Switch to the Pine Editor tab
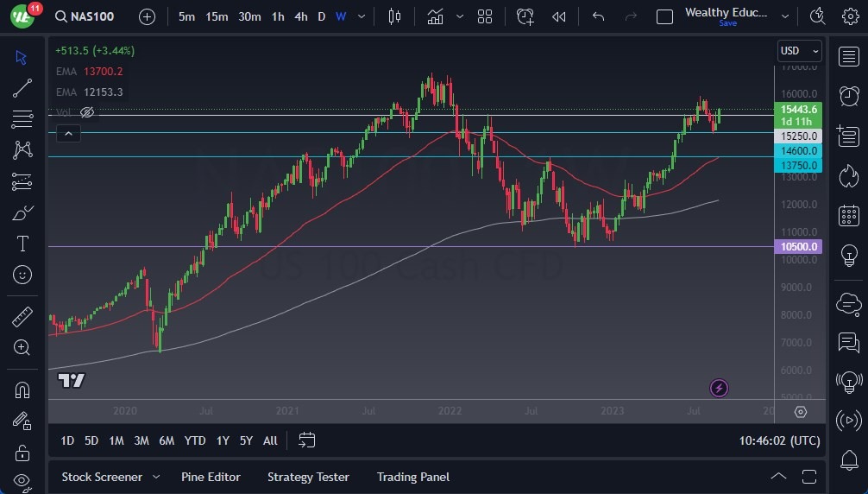 click(211, 477)
